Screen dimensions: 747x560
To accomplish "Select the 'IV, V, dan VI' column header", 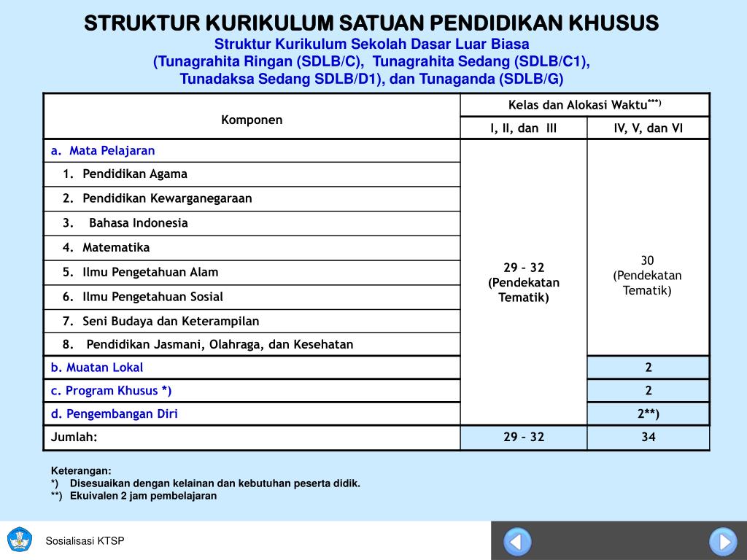I will pyautogui.click(x=649, y=128).
